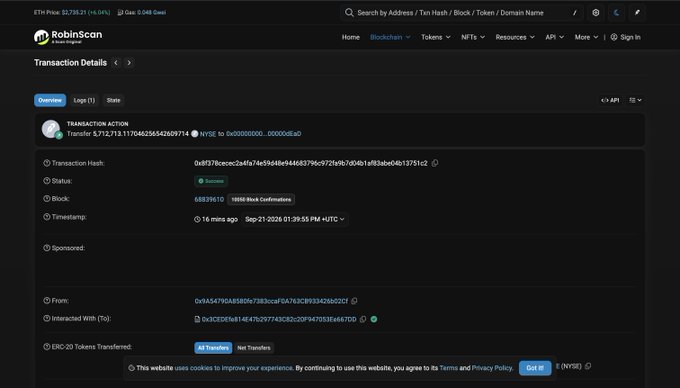This screenshot has height=388, width=680.
Task: Click the clock icon by 16 mins ago
Action: point(197,219)
